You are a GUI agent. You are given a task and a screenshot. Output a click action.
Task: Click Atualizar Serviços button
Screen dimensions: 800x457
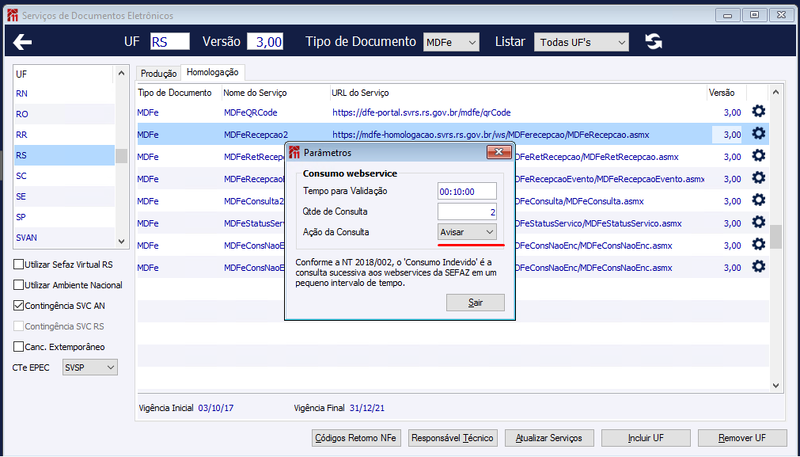(x=549, y=438)
